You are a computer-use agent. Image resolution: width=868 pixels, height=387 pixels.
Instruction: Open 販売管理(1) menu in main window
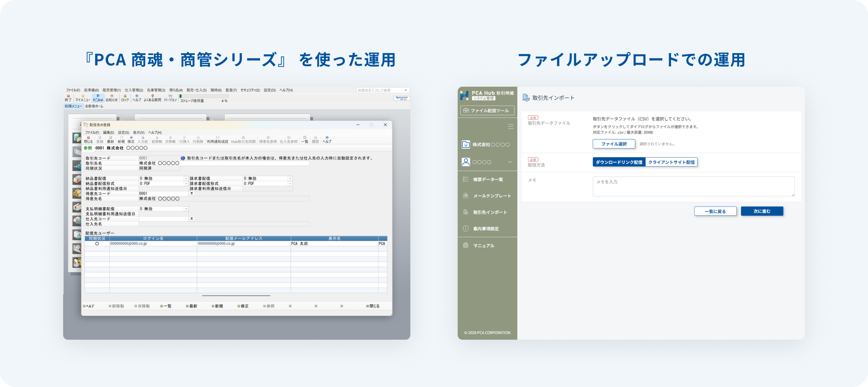(112, 90)
